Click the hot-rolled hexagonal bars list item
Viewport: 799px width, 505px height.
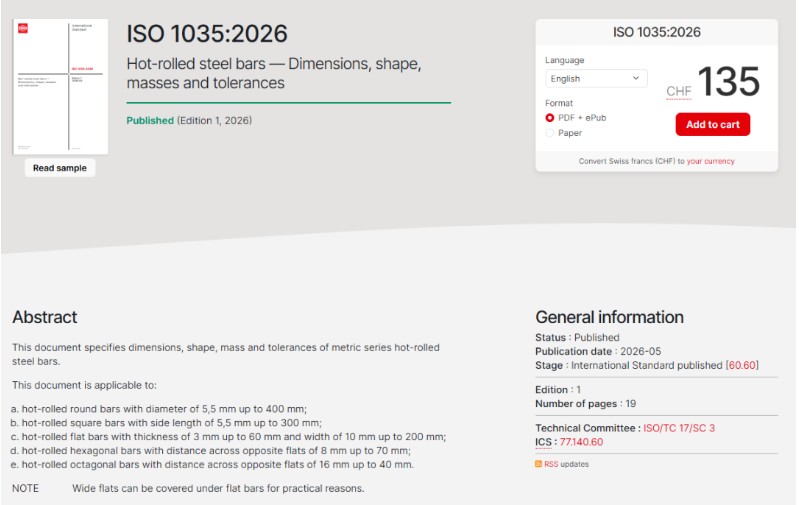(x=210, y=450)
